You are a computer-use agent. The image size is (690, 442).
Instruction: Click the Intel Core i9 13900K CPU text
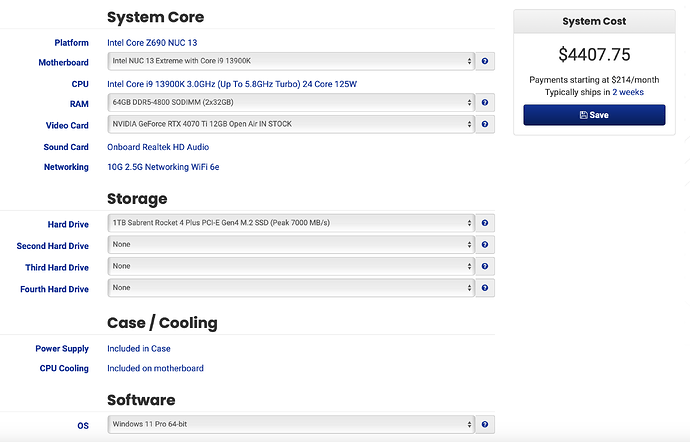point(232,84)
